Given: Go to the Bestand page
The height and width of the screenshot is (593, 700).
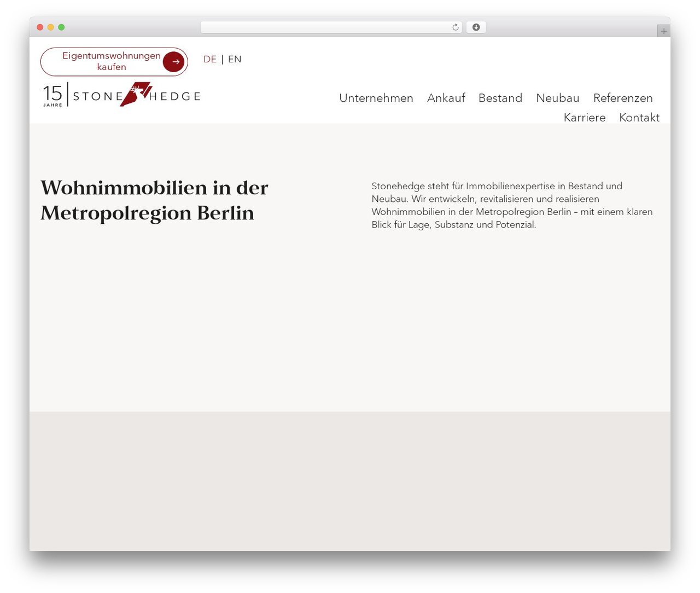Looking at the screenshot, I should [500, 98].
